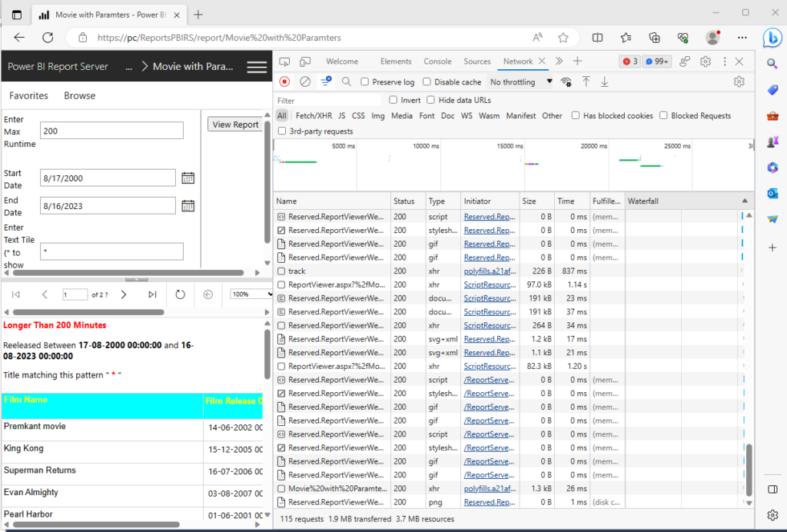Open the Favorites link
This screenshot has height=532, width=787.
28,95
